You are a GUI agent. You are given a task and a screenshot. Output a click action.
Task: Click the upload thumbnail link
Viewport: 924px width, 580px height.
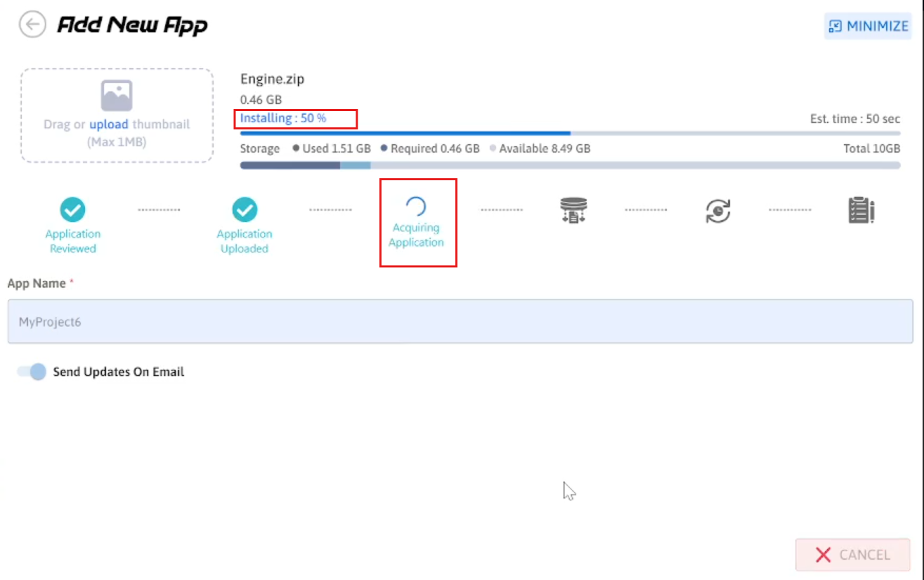click(x=108, y=124)
